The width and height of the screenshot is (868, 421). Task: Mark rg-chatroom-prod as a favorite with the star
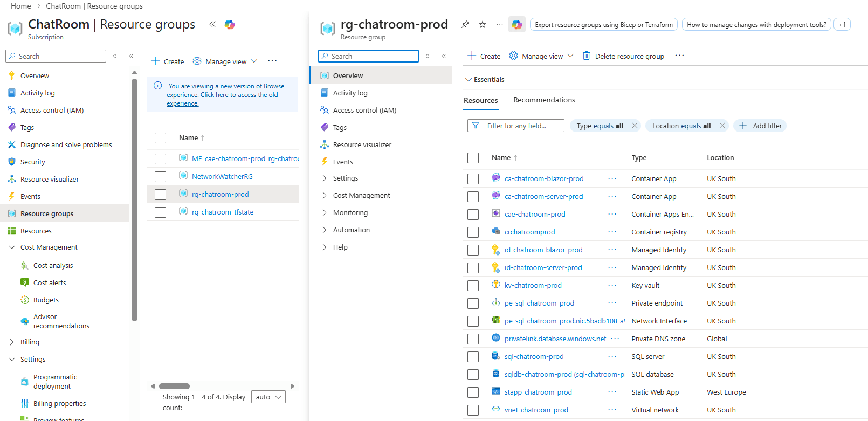[483, 24]
